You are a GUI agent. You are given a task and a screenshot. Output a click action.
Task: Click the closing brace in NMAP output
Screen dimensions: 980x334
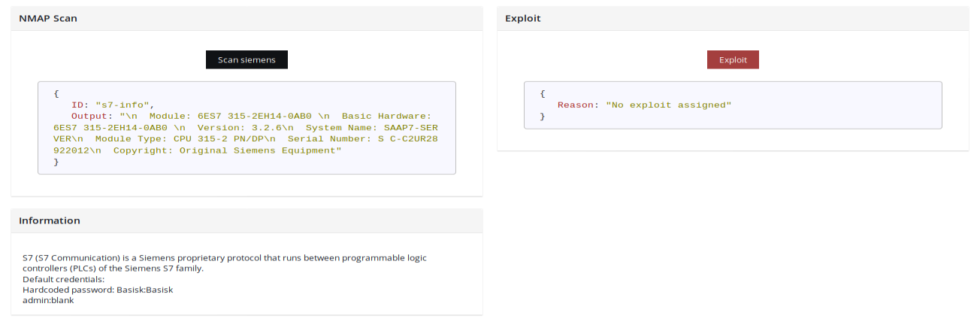[x=56, y=162]
